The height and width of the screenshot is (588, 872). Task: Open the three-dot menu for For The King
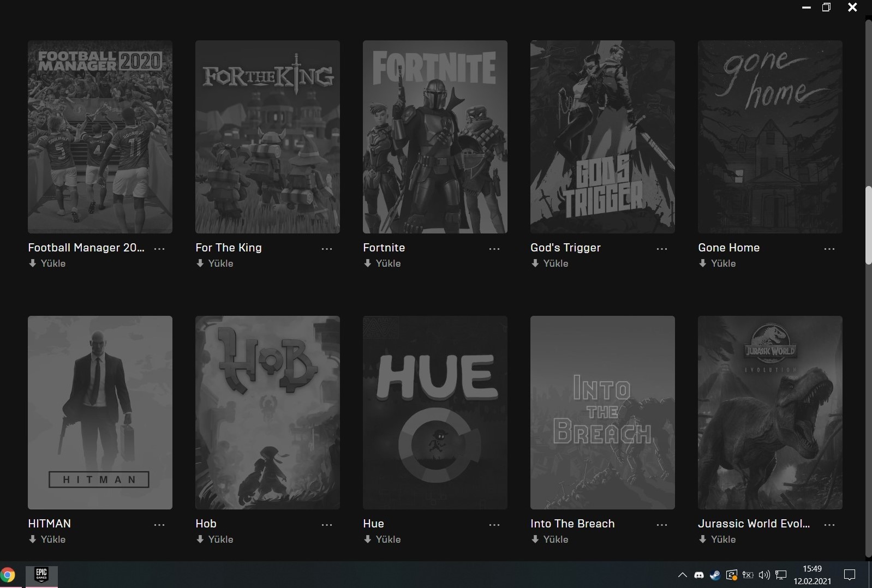(327, 249)
